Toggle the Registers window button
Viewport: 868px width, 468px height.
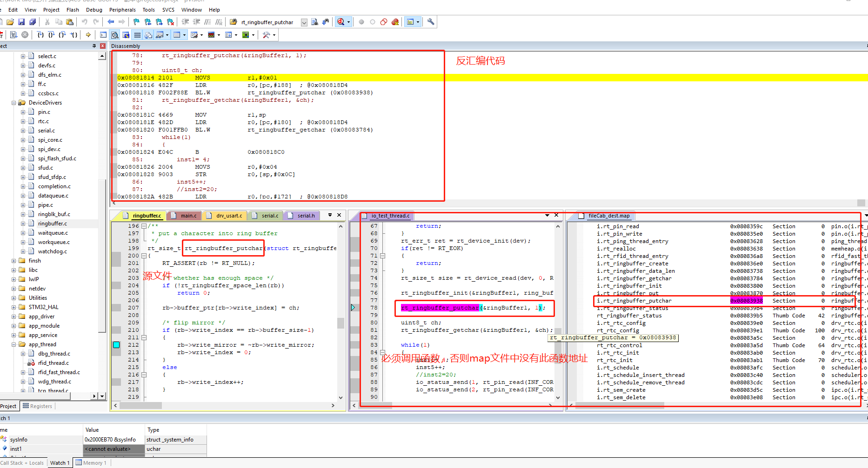pos(137,35)
